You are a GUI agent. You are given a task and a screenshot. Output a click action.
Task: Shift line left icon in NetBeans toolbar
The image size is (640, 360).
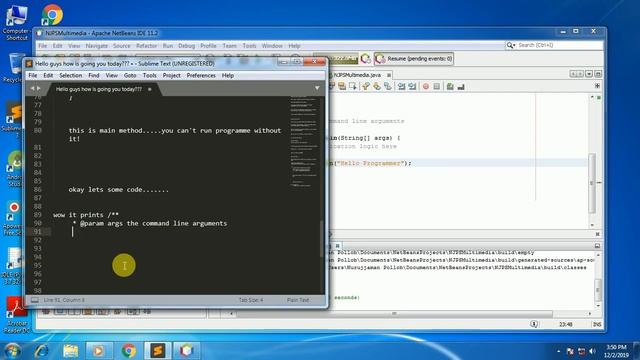tap(402, 86)
